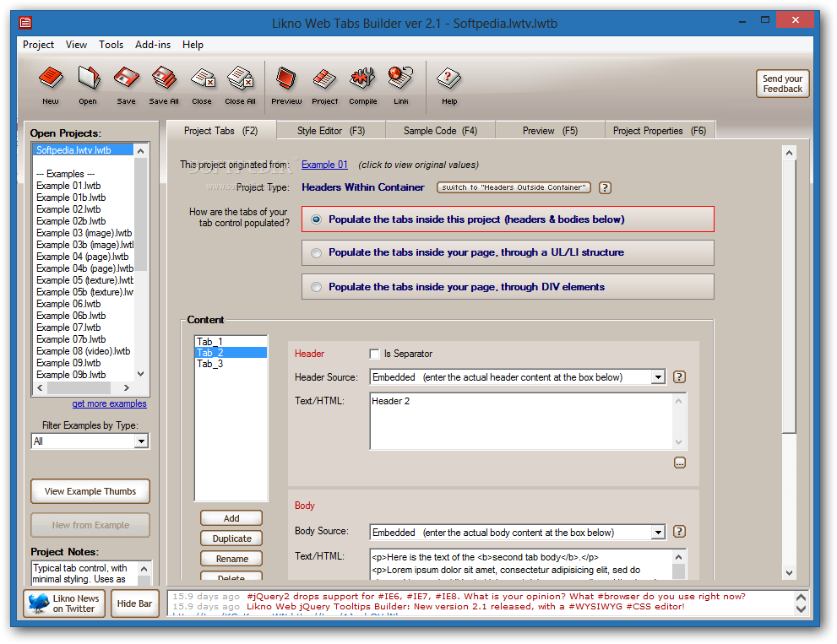The width and height of the screenshot is (837, 644).
Task: Click the Send your Feedback button
Action: (783, 84)
